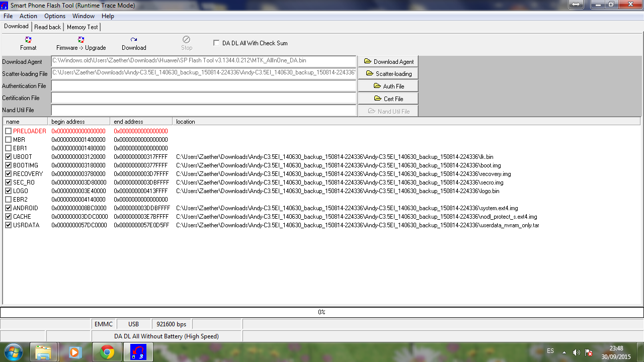This screenshot has height=362, width=644.
Task: Uncheck the USRDATA partition checkbox
Action: coord(8,225)
